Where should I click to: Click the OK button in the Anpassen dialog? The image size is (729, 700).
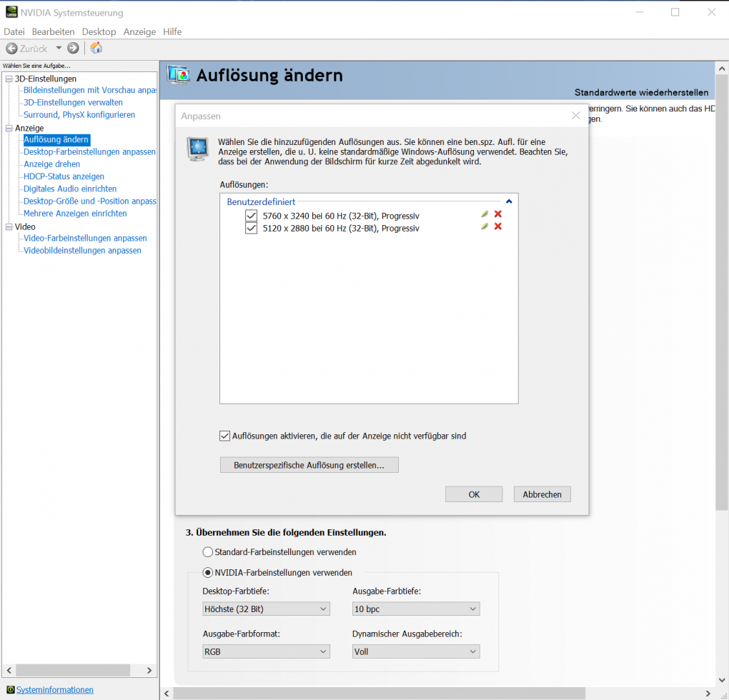pyautogui.click(x=474, y=494)
